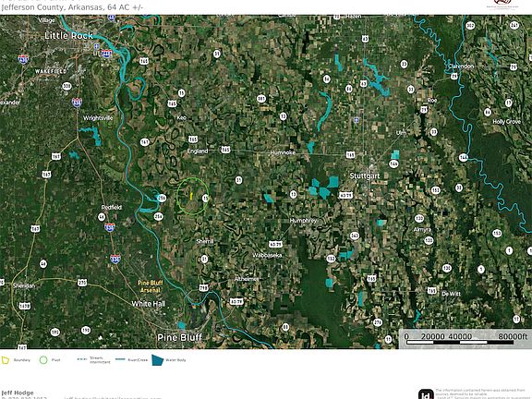Viewport: 532px width, 399px height.
Task: Click the yellow 'Pine Bluff Arsenal' label
Action: point(151,286)
